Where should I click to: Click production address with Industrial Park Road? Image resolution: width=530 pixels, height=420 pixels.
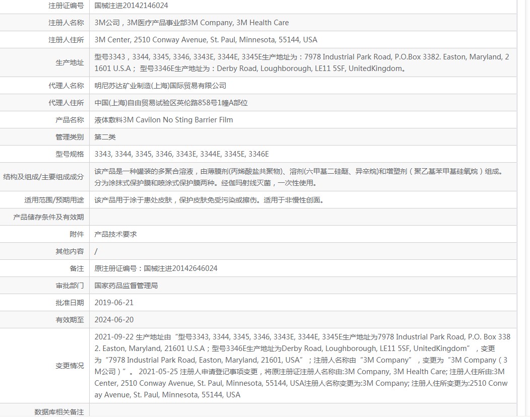302,62
